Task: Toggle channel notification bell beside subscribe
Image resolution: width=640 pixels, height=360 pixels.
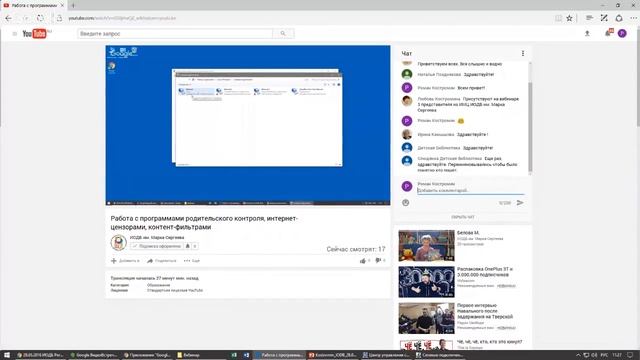Action: [188, 246]
